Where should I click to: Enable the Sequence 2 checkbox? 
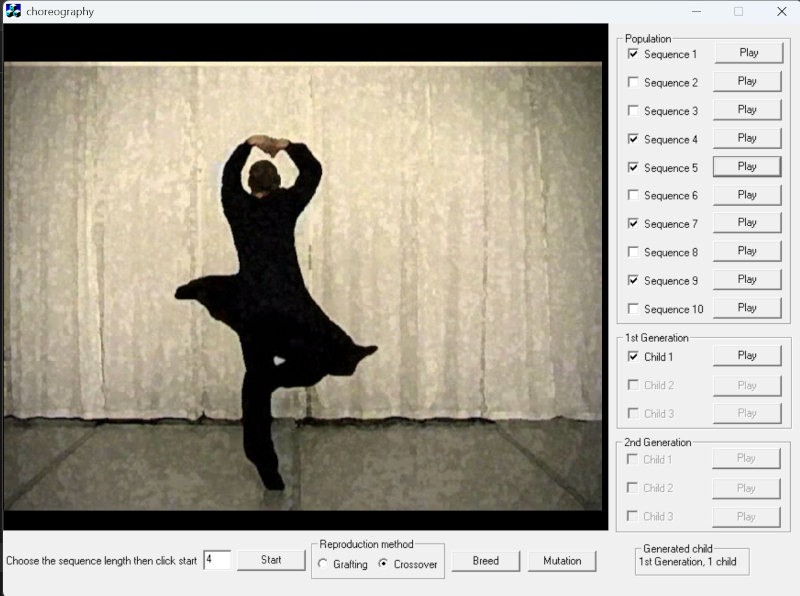click(x=633, y=83)
